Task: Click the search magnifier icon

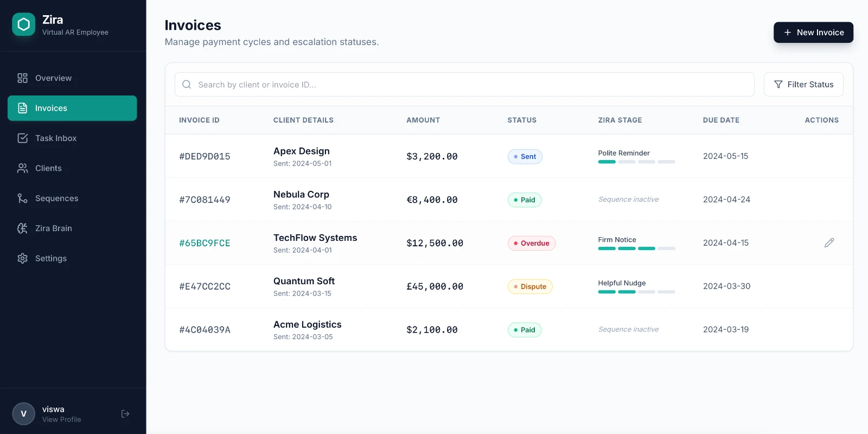Action: coord(187,85)
